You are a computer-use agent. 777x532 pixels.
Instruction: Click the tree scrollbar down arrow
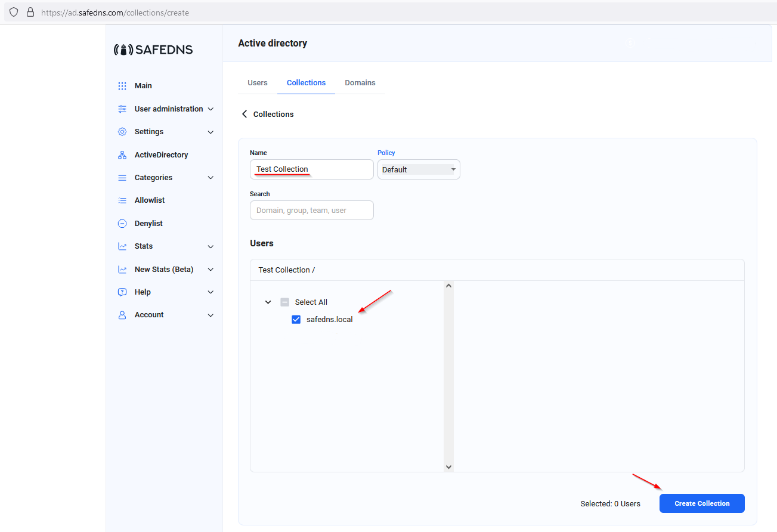point(449,467)
